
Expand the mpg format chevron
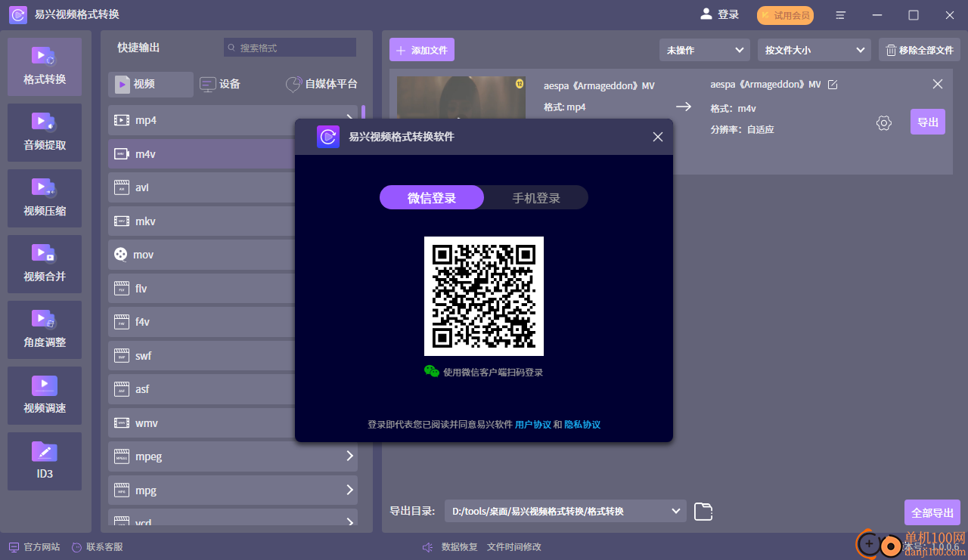click(x=349, y=490)
